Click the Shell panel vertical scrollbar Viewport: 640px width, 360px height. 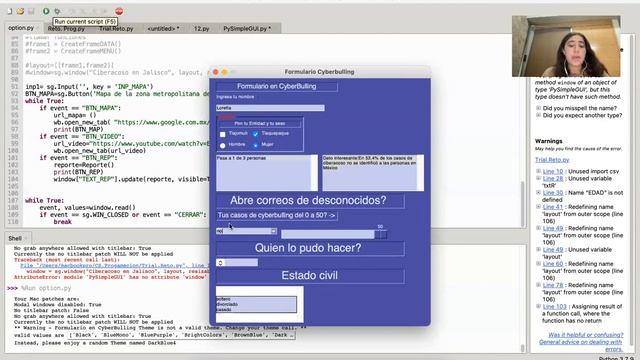[523, 348]
